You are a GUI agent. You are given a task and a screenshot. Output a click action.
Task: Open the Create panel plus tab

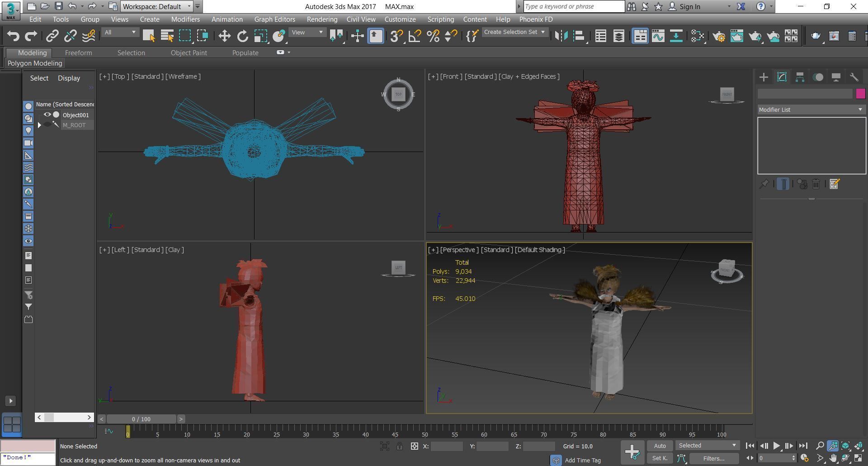764,77
